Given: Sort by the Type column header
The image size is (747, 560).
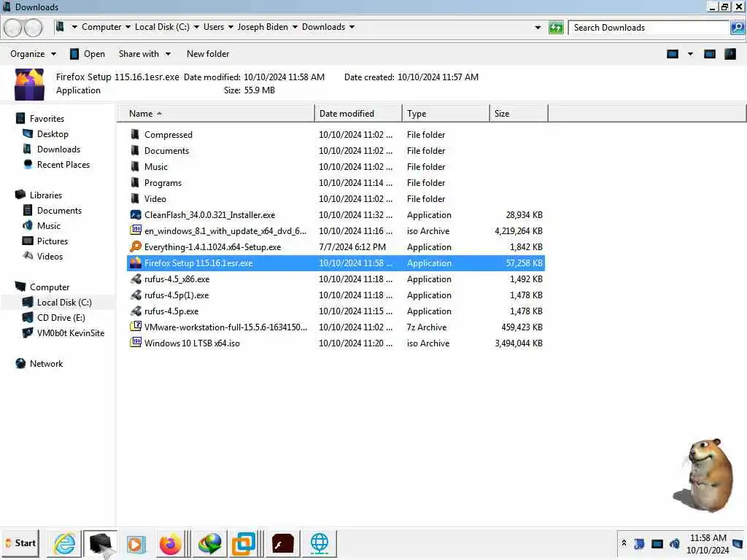Looking at the screenshot, I should [x=446, y=113].
